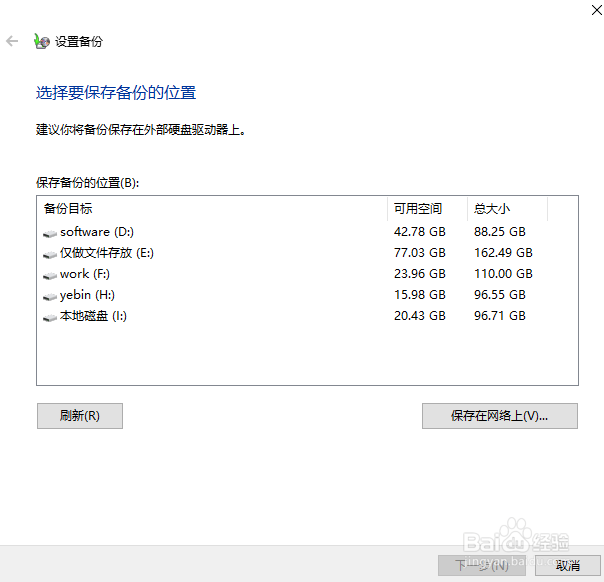The width and height of the screenshot is (604, 582).
Task: Choose the 本地磁盘 (I:) entry text
Action: (x=93, y=316)
